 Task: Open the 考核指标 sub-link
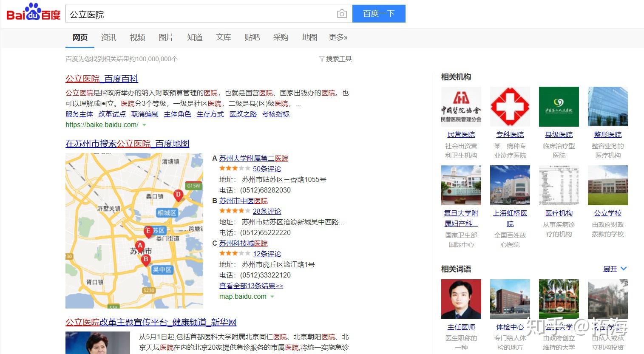[x=275, y=114]
